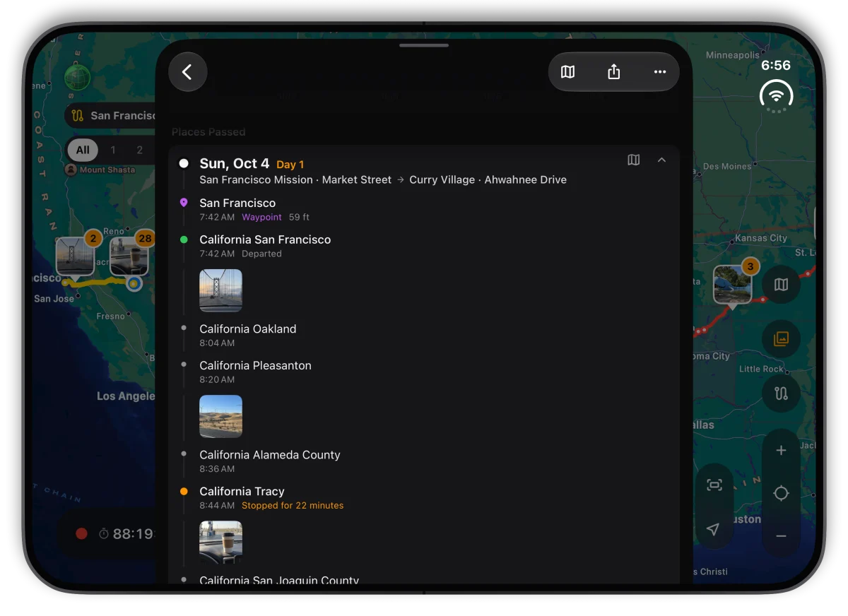The height and width of the screenshot is (616, 848).
Task: Collapse the Sun, Oct 4 day section
Action: (661, 160)
